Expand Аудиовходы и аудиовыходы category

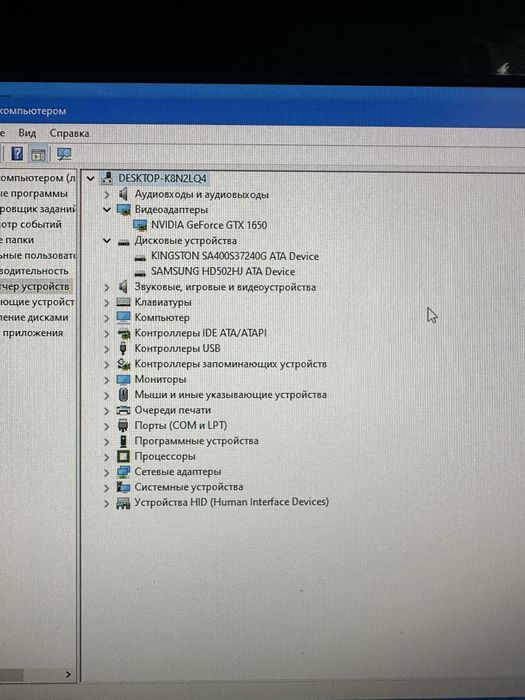(x=107, y=195)
